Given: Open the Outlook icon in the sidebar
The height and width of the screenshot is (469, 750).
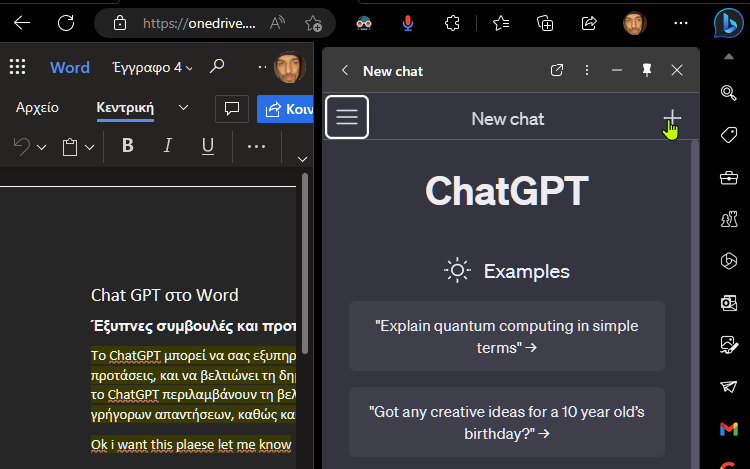Looking at the screenshot, I should pos(728,303).
